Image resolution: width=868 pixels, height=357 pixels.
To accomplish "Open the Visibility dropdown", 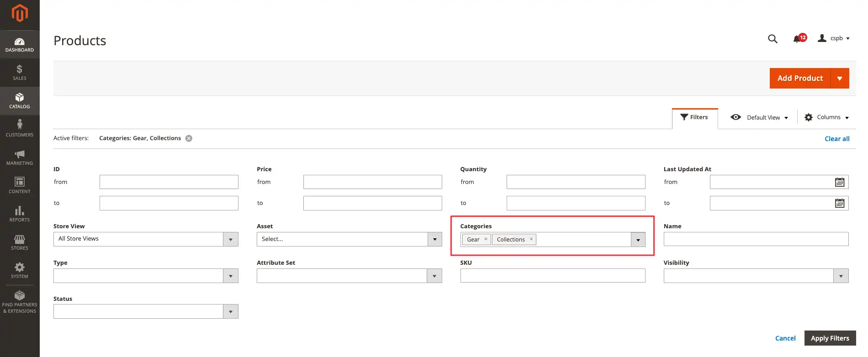I will coord(841,276).
